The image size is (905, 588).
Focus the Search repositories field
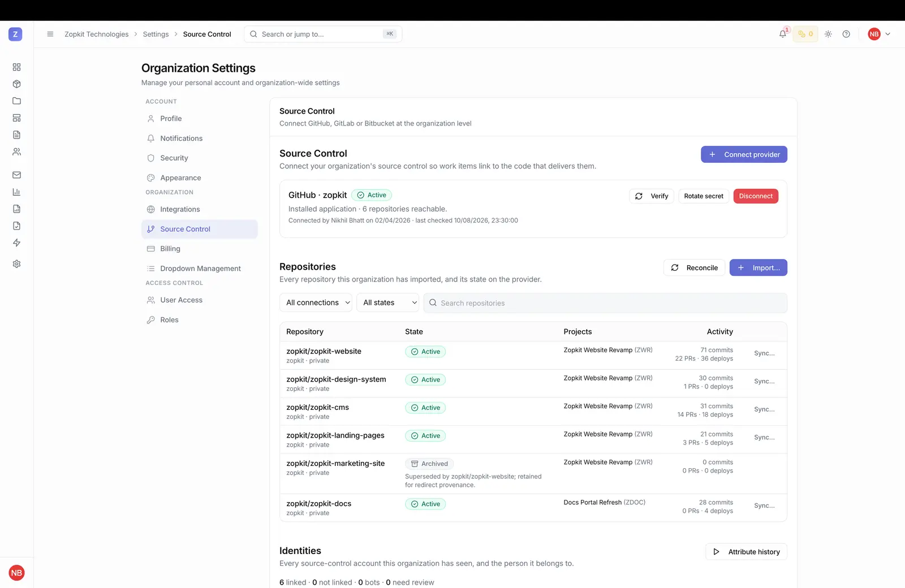coord(605,303)
